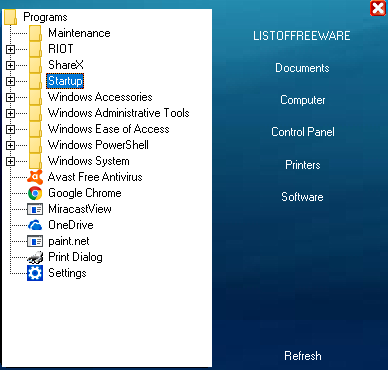Select the Windows Accessories label

(100, 97)
